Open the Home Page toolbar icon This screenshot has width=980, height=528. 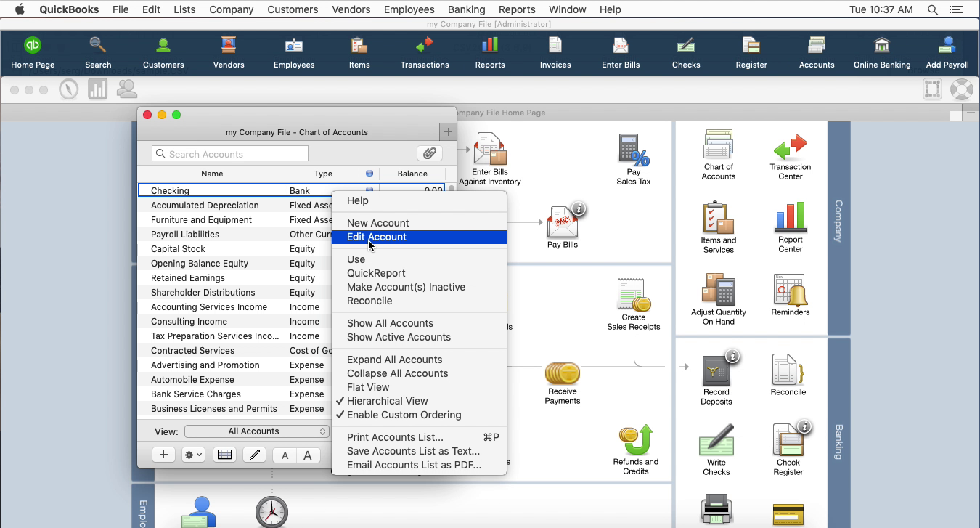pos(33,52)
